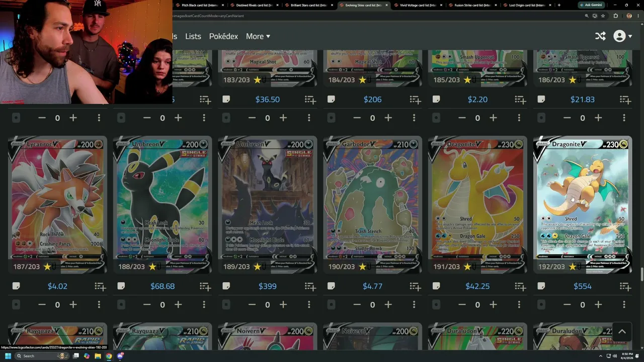Tick the checkbox under Garbodor V 190/203
This screenshot has width=644, height=362.
[x=331, y=305]
